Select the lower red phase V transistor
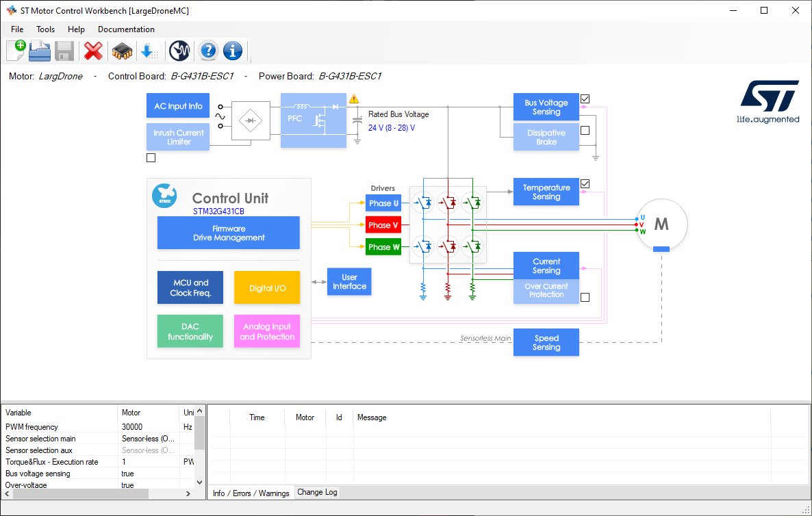Image resolution: width=812 pixels, height=516 pixels. 448,246
